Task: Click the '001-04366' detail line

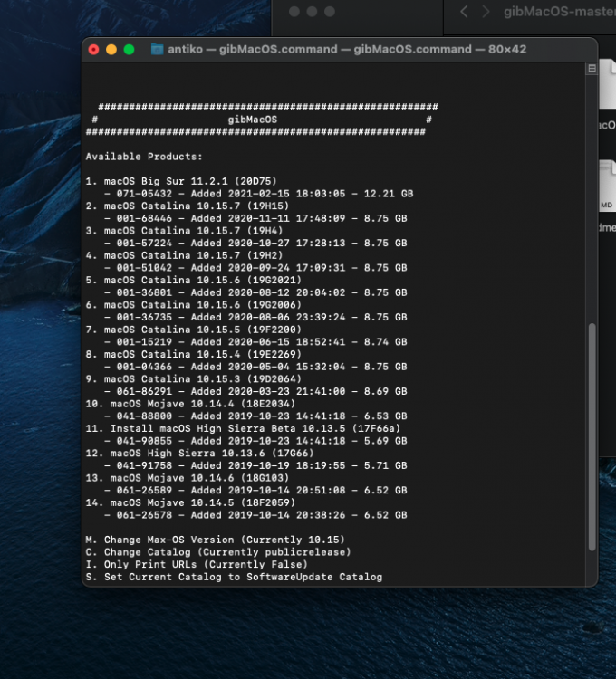Action: point(255,367)
